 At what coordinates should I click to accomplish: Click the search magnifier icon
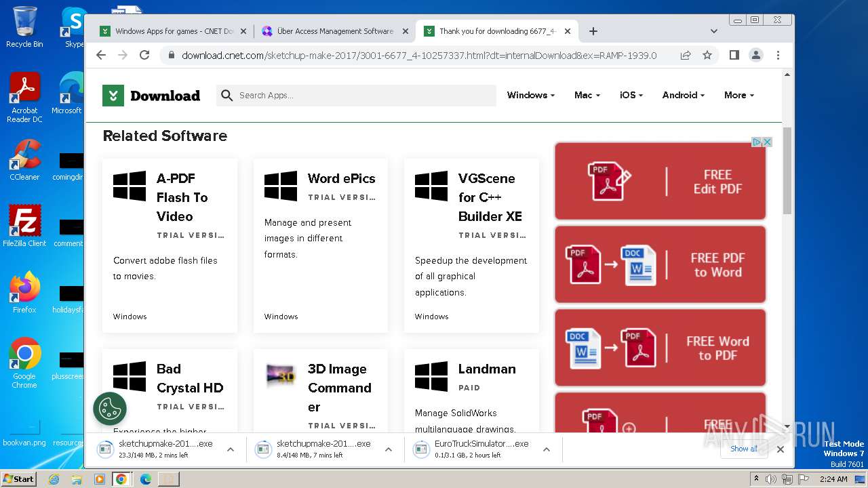tap(227, 96)
